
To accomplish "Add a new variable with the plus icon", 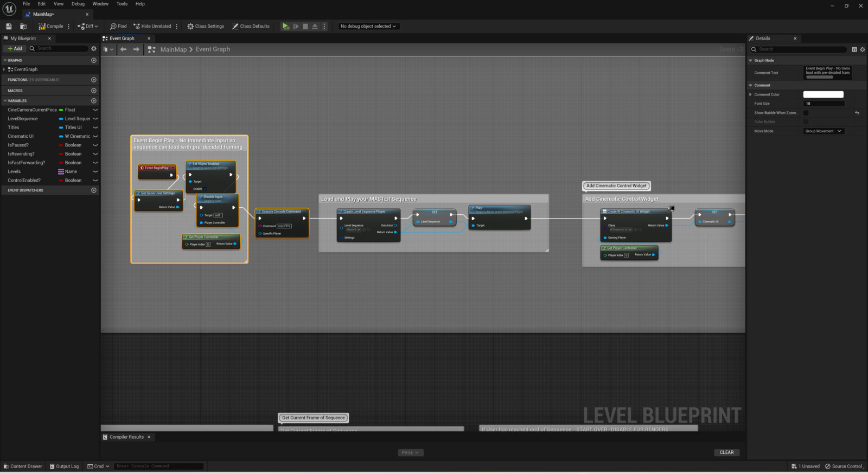I will tap(94, 101).
